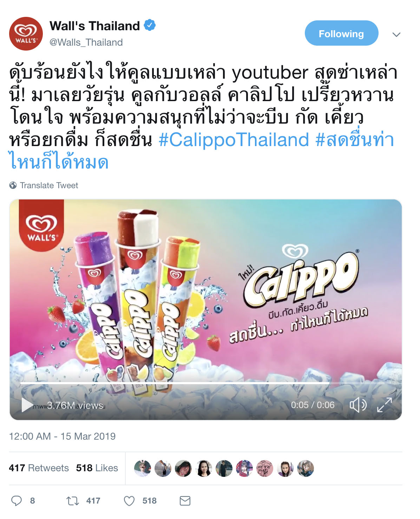The width and height of the screenshot is (420, 519).
Task: Click the globe icon beside Translate Tweet
Action: [13, 185]
